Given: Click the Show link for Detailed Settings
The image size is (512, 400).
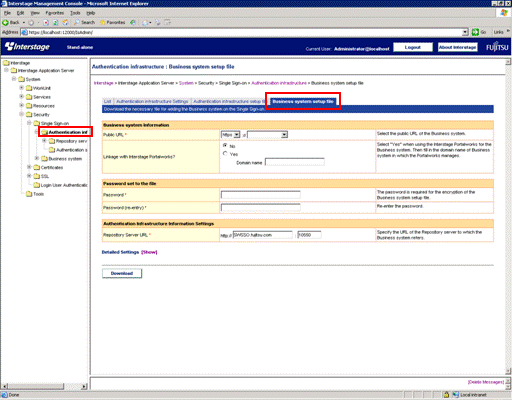Looking at the screenshot, I should (x=149, y=252).
